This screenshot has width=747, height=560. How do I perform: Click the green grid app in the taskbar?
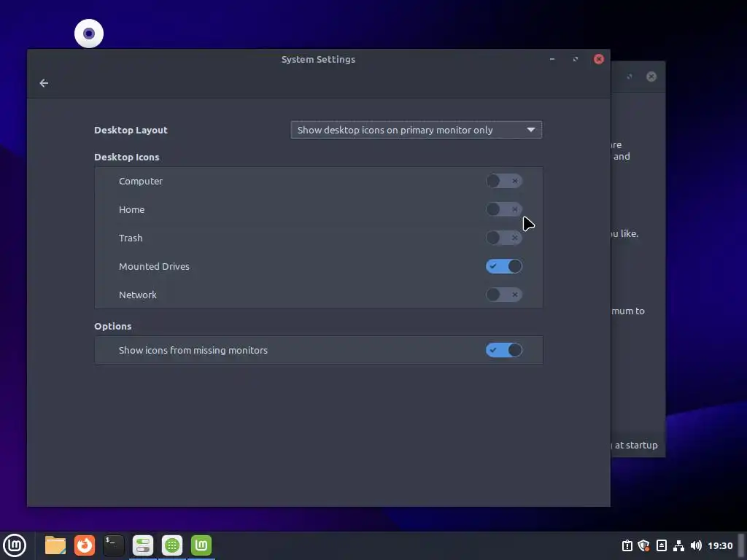click(172, 545)
